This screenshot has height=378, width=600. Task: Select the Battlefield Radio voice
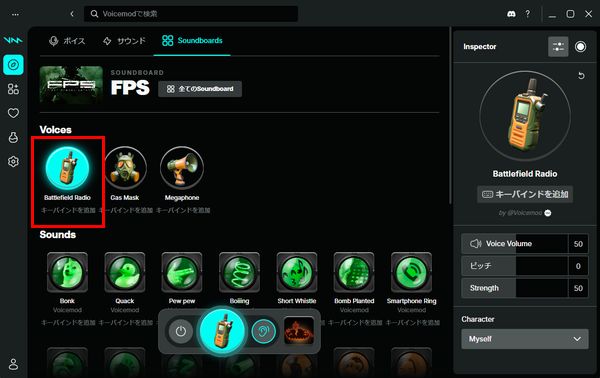coord(67,168)
